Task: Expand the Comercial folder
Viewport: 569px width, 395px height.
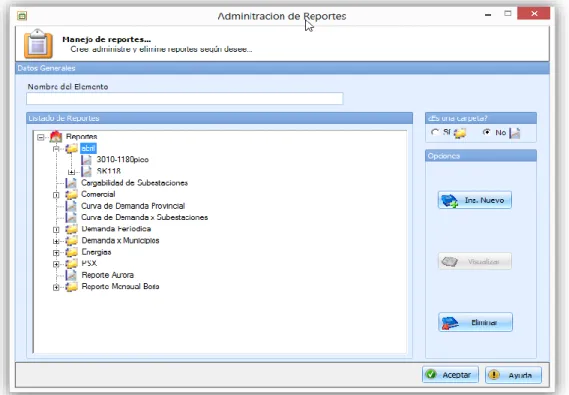Action: click(56, 195)
